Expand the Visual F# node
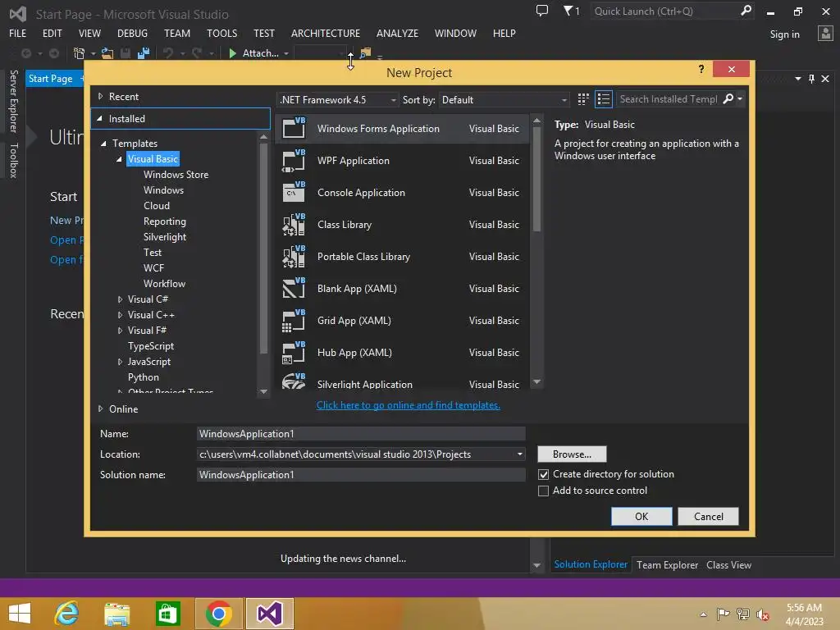 (120, 331)
